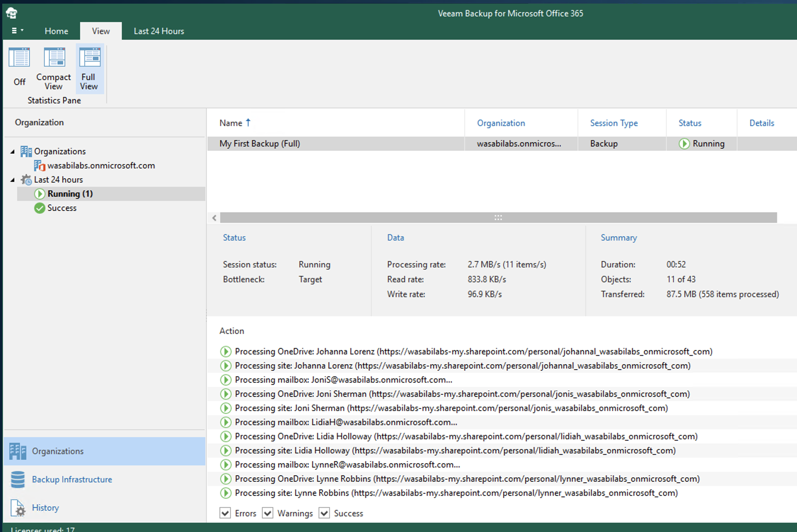Toggle the Errors filter checkbox

[x=225, y=513]
